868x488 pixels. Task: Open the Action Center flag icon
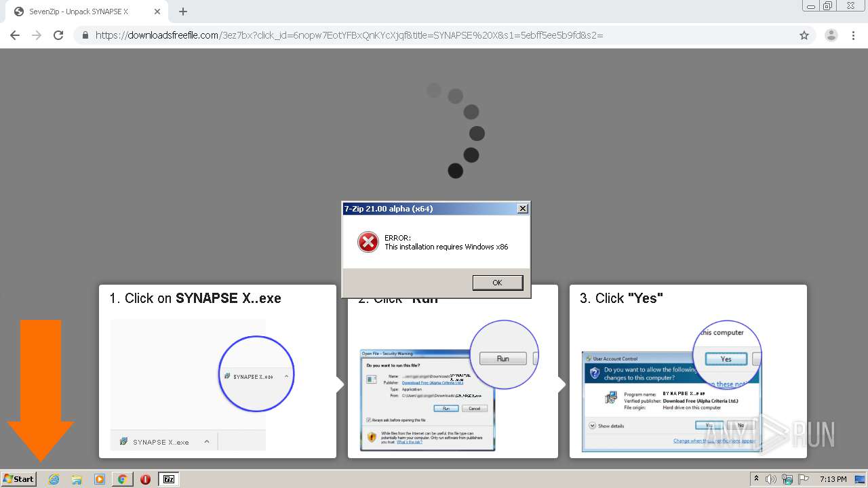coord(804,479)
